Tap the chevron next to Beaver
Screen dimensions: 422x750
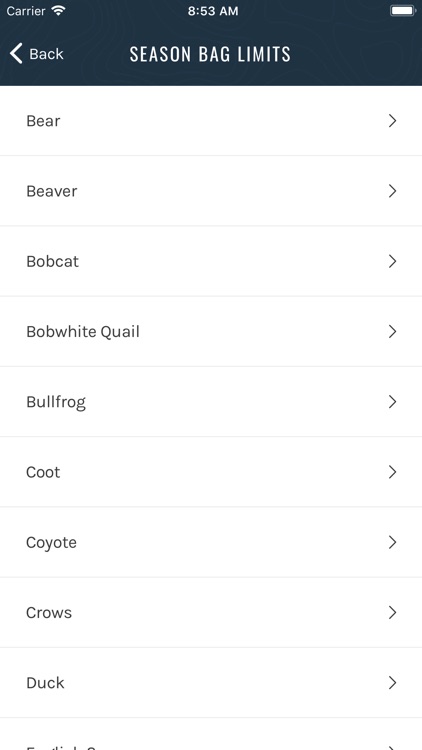point(392,191)
